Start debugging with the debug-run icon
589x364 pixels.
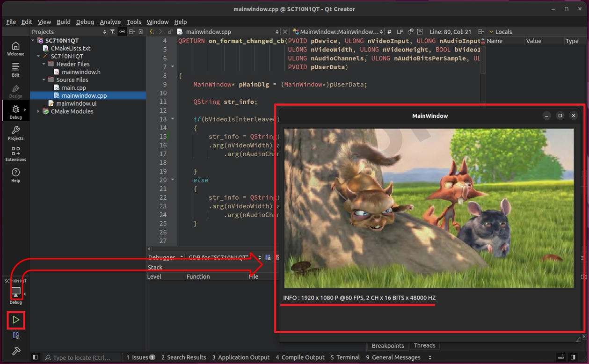(x=16, y=335)
